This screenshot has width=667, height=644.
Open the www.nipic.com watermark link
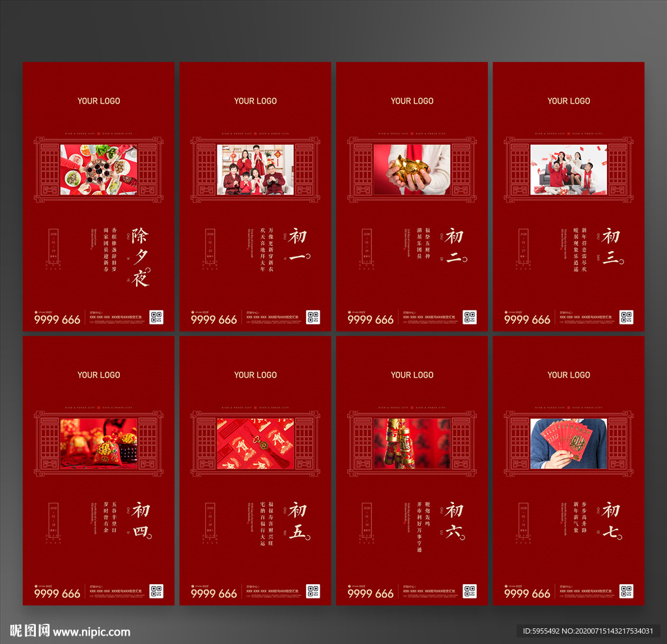coord(91,632)
